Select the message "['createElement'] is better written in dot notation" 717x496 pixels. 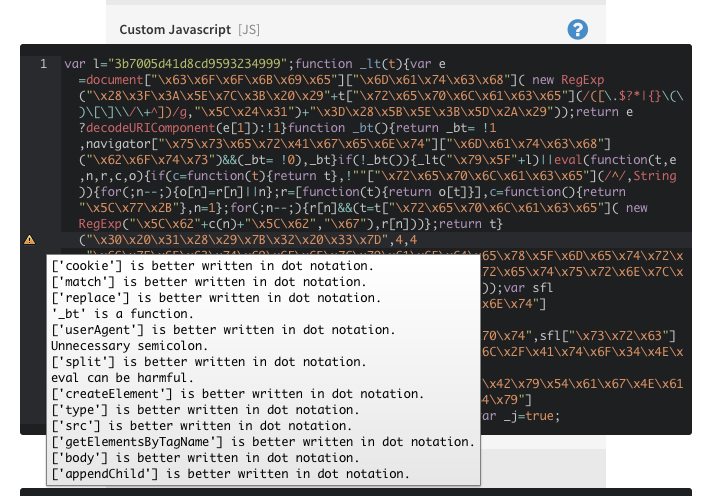pyautogui.click(x=237, y=394)
